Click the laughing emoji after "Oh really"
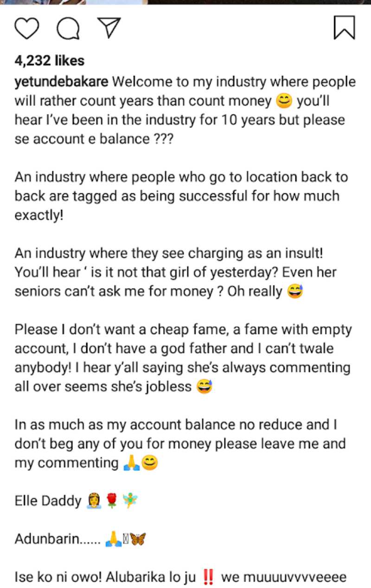371x588 pixels. pyautogui.click(x=295, y=292)
